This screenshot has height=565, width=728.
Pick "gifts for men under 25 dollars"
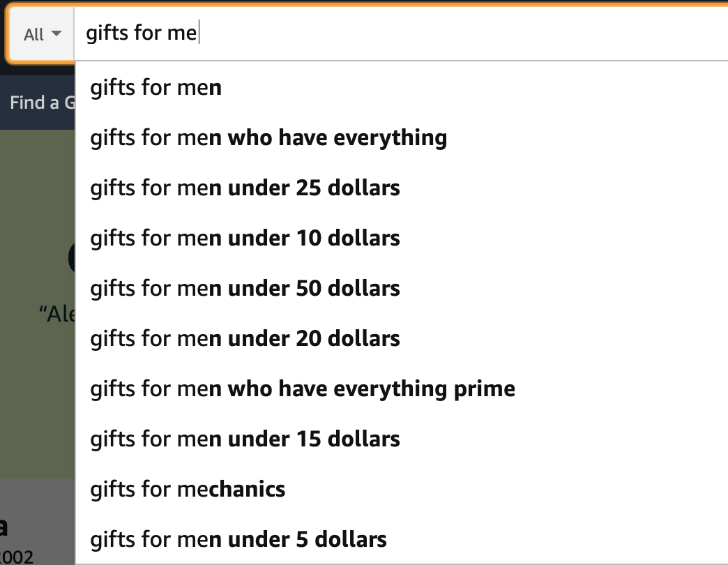click(x=245, y=188)
